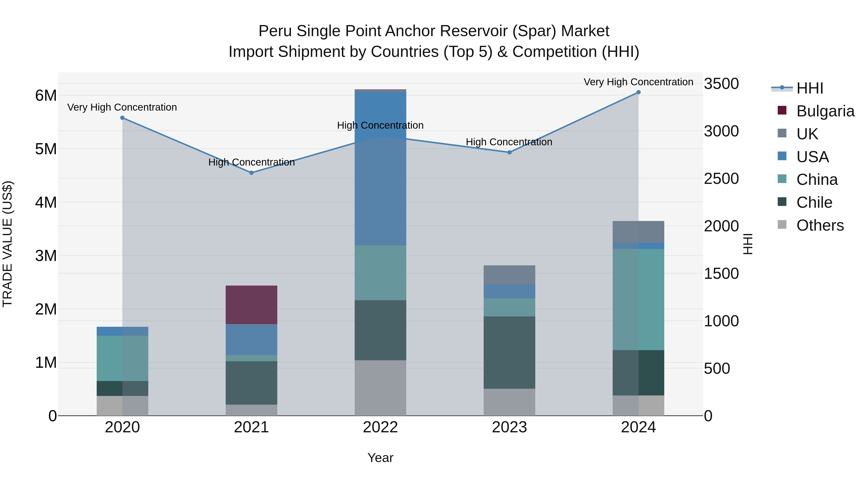Screen dimensions: 868x488
Task: Click the USA legend color swatch
Action: 782,156
